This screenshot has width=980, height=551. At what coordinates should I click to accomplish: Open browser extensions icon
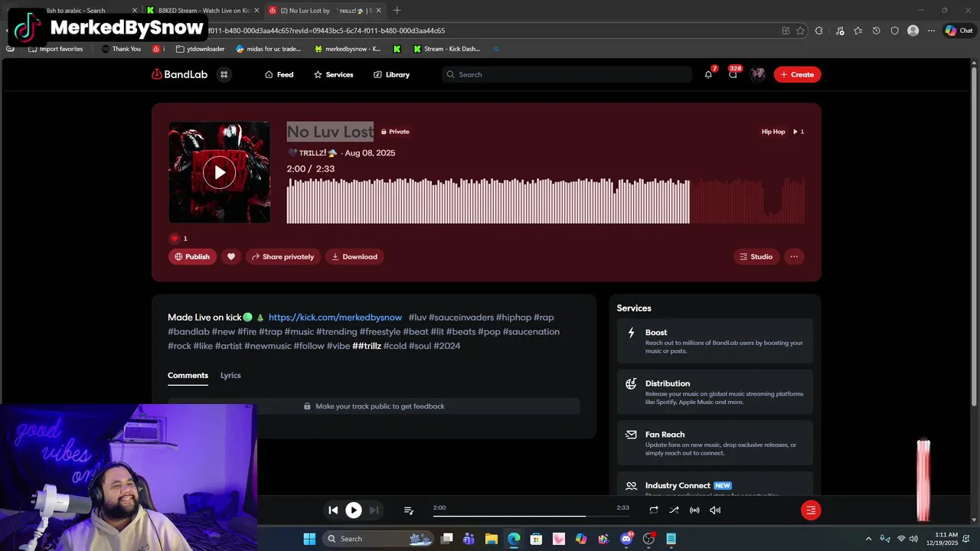[x=819, y=31]
